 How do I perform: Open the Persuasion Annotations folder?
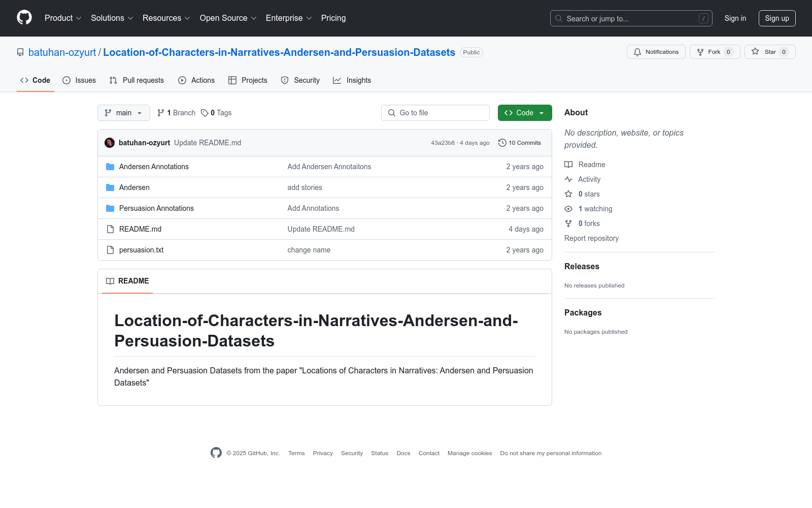point(156,208)
